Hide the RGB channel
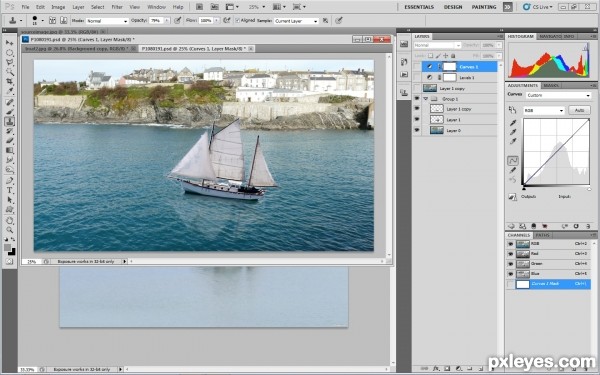This screenshot has height=375, width=600. [x=510, y=244]
